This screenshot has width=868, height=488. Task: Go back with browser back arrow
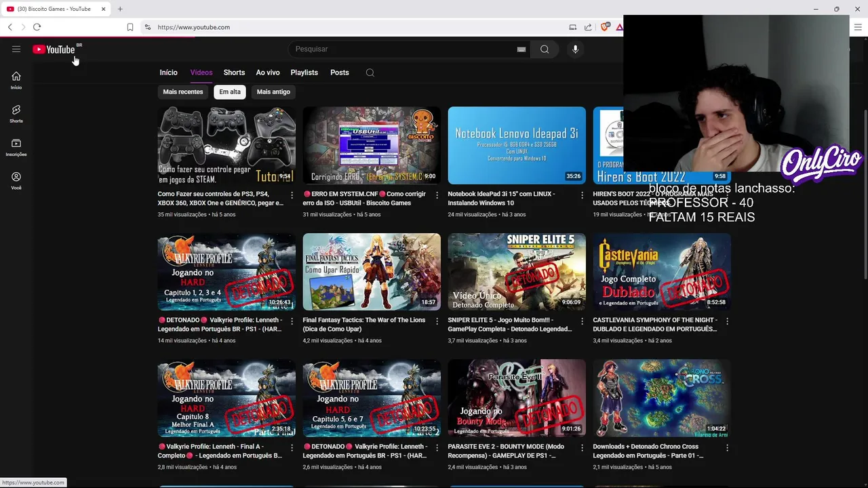point(9,27)
